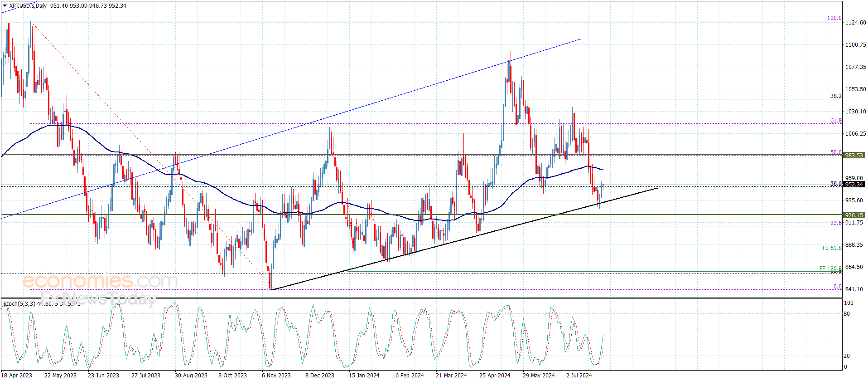
Task: Click the 1030.10 price axis label
Action: coord(856,112)
